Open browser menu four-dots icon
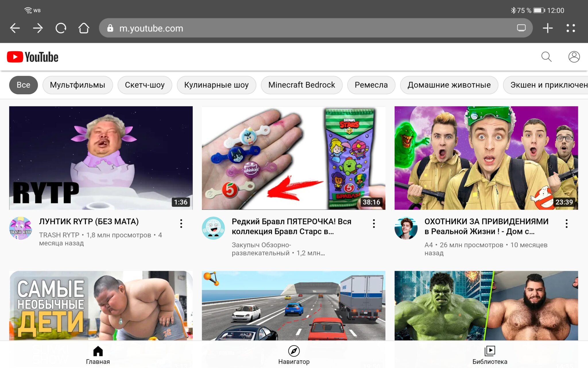The image size is (588, 368). [x=570, y=28]
